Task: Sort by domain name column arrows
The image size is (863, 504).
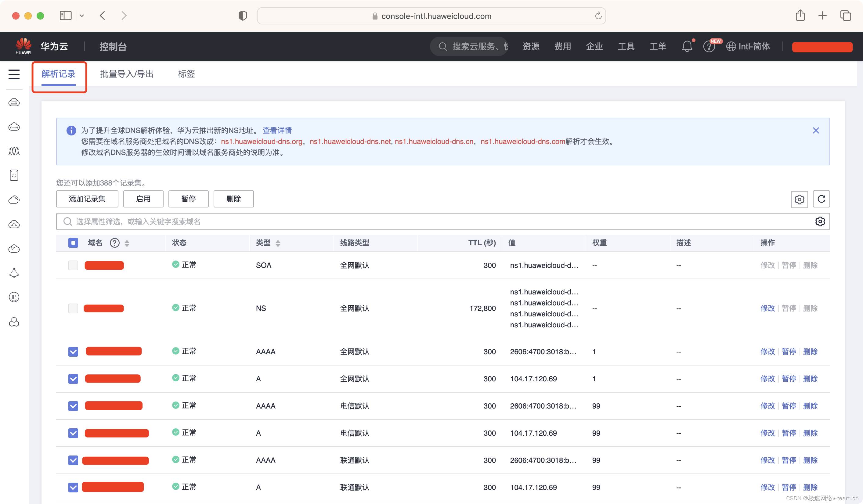Action: (x=127, y=243)
